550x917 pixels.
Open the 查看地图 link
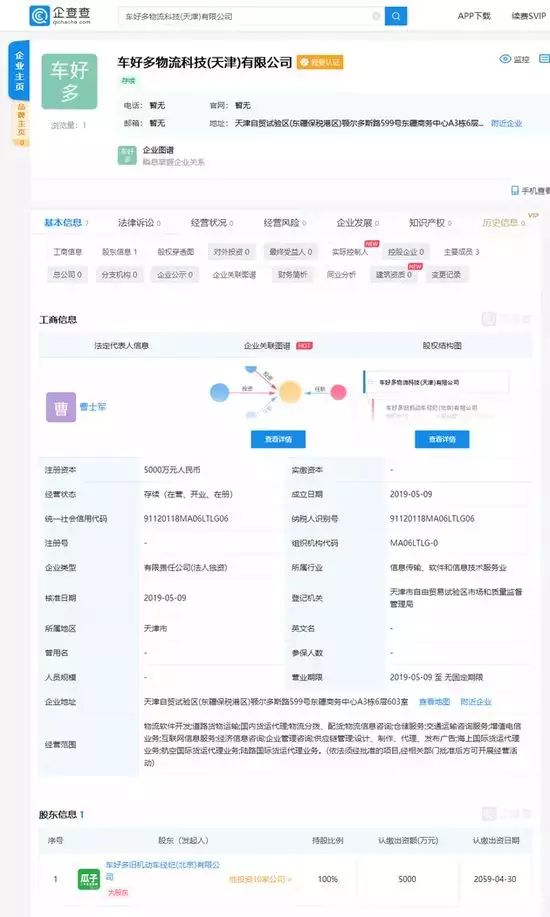click(x=434, y=702)
